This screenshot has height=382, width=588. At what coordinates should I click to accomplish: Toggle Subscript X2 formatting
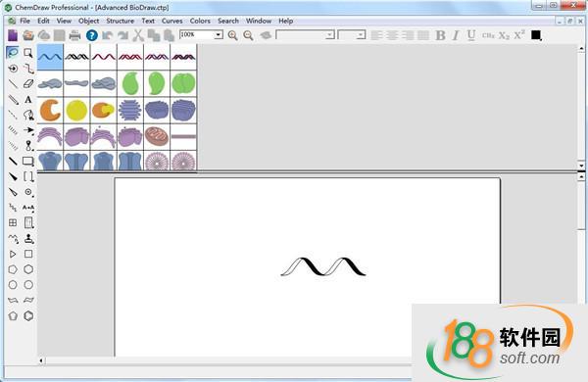coord(504,35)
